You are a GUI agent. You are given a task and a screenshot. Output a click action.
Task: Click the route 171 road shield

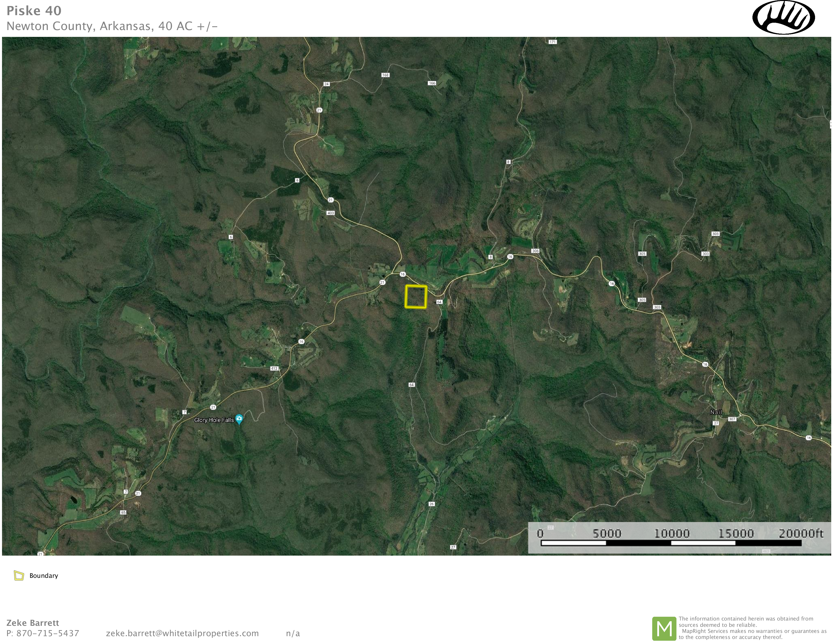553,42
